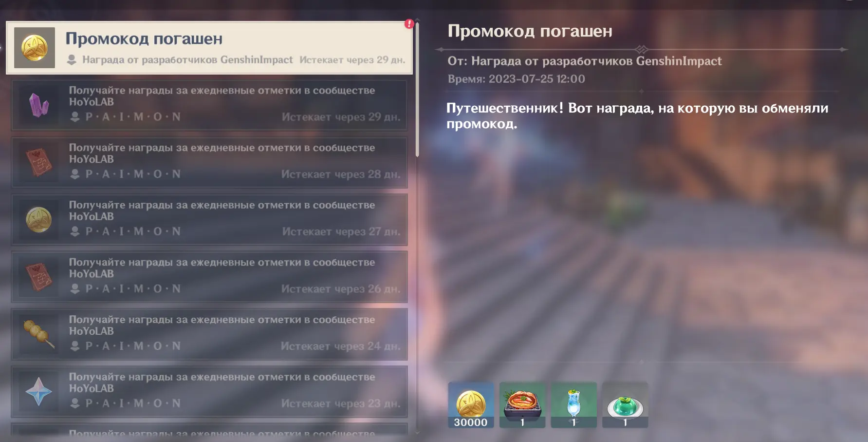This screenshot has width=868, height=442.
Task: Select the purple crystal mail icon
Action: (39, 105)
